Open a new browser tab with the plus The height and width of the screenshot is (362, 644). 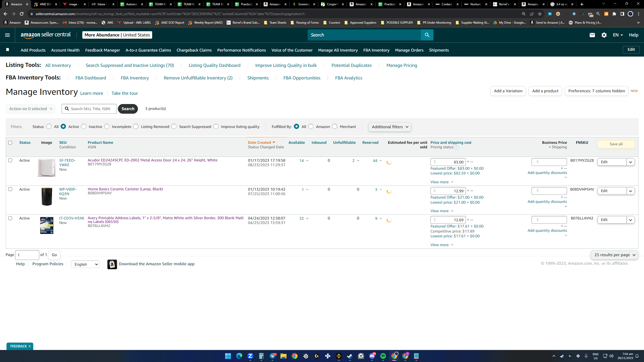pyautogui.click(x=582, y=4)
